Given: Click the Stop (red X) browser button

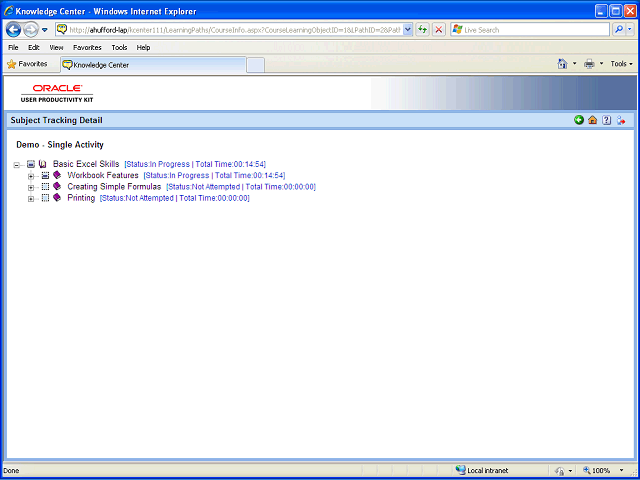Looking at the screenshot, I should (439, 29).
